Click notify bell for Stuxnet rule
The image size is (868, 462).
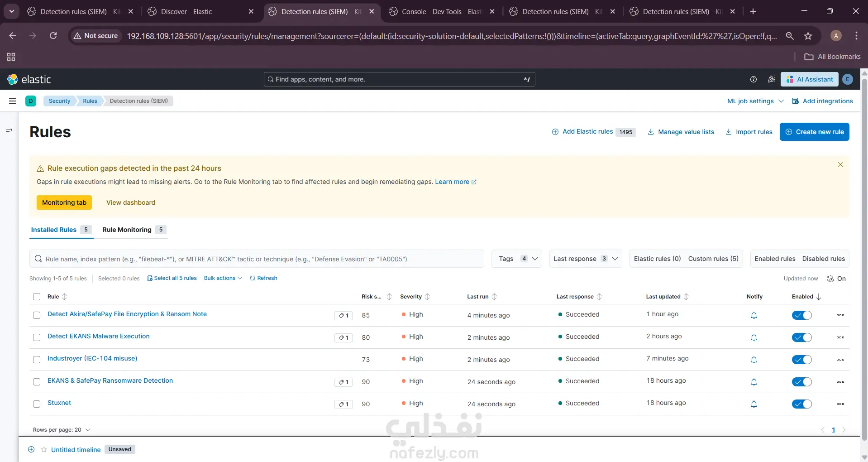coord(754,404)
